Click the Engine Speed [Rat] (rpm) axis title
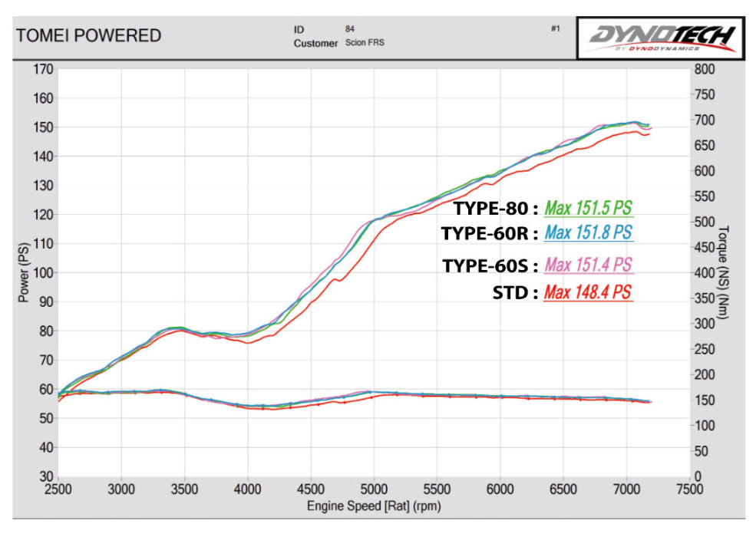Viewport: 756px width, 537px height. point(374,506)
